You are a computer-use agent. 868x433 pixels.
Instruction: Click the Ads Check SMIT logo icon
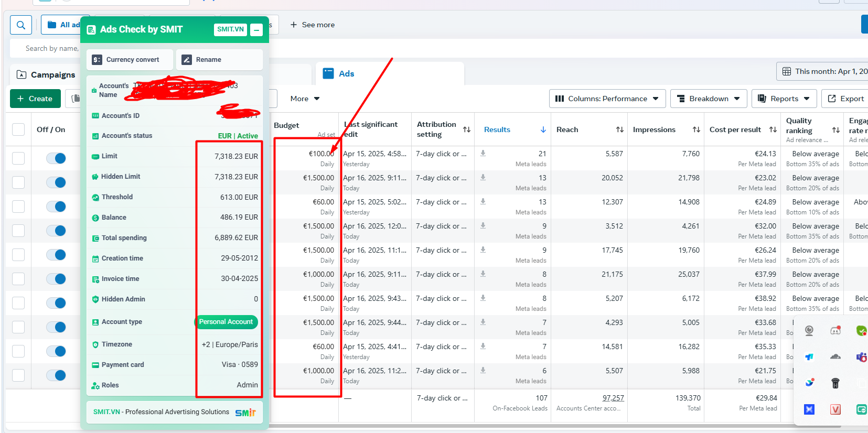click(91, 30)
